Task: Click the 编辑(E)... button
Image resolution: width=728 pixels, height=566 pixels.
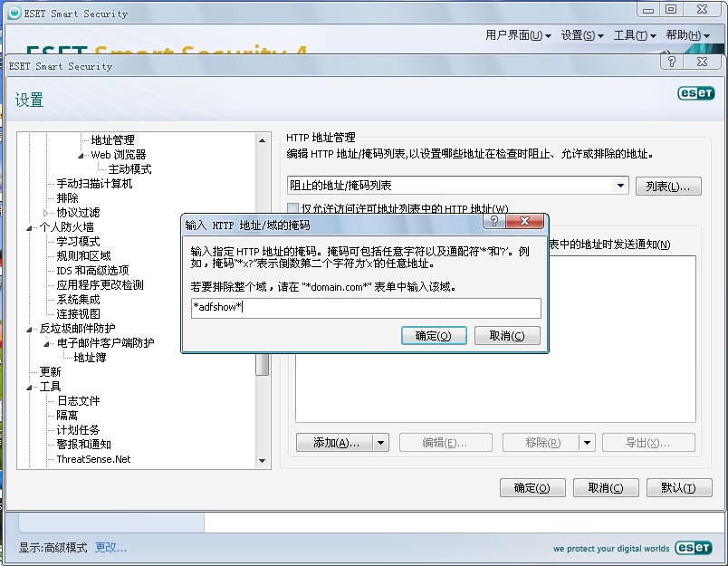Action: [445, 443]
